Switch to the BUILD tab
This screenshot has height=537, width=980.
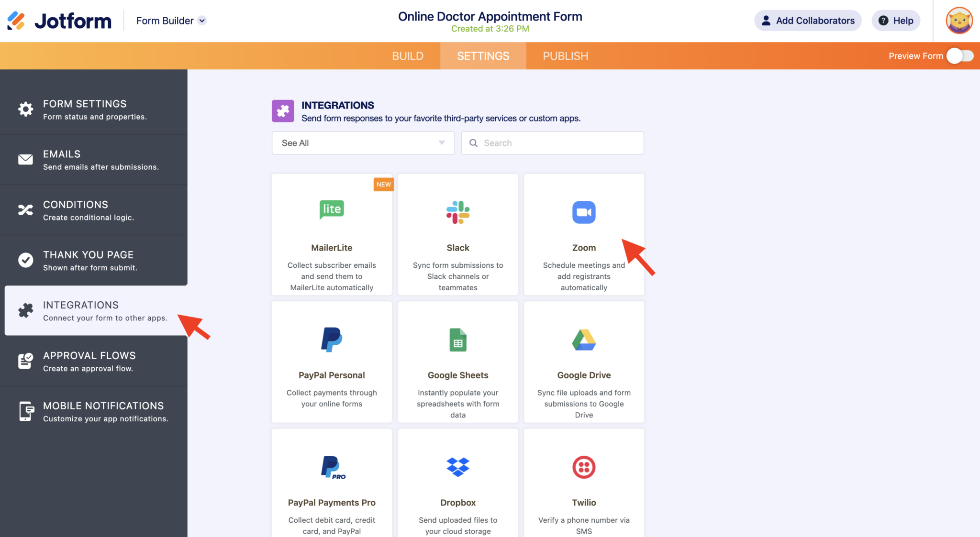(x=407, y=55)
